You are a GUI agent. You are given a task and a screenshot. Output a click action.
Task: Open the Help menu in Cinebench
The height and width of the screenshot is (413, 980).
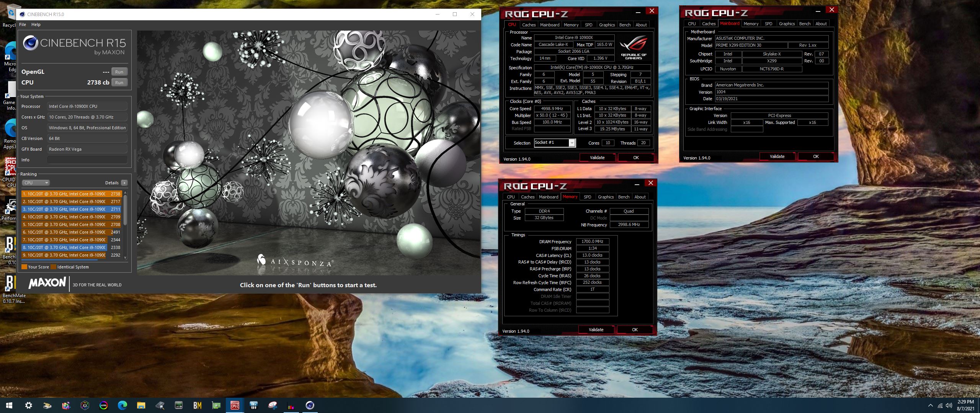point(36,24)
